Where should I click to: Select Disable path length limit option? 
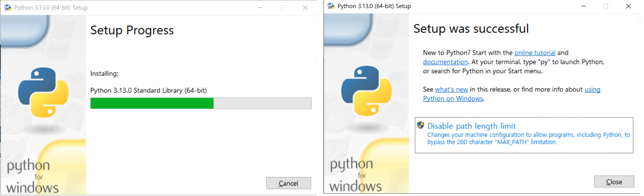(524, 135)
